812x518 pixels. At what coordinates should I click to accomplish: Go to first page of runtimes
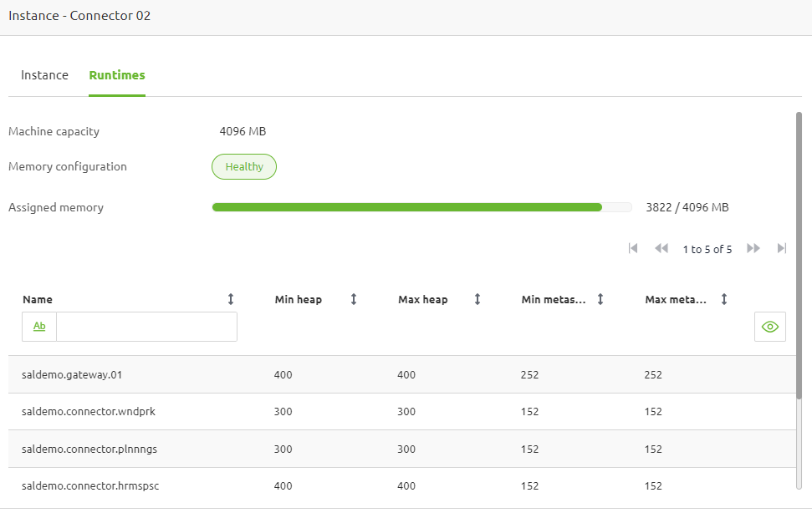tap(633, 248)
